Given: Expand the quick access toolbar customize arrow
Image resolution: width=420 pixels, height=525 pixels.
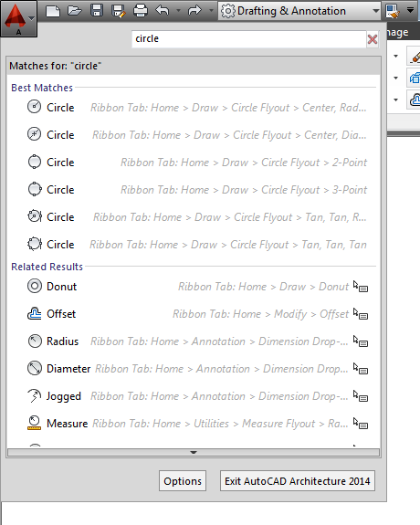Looking at the screenshot, I should click(410, 11).
